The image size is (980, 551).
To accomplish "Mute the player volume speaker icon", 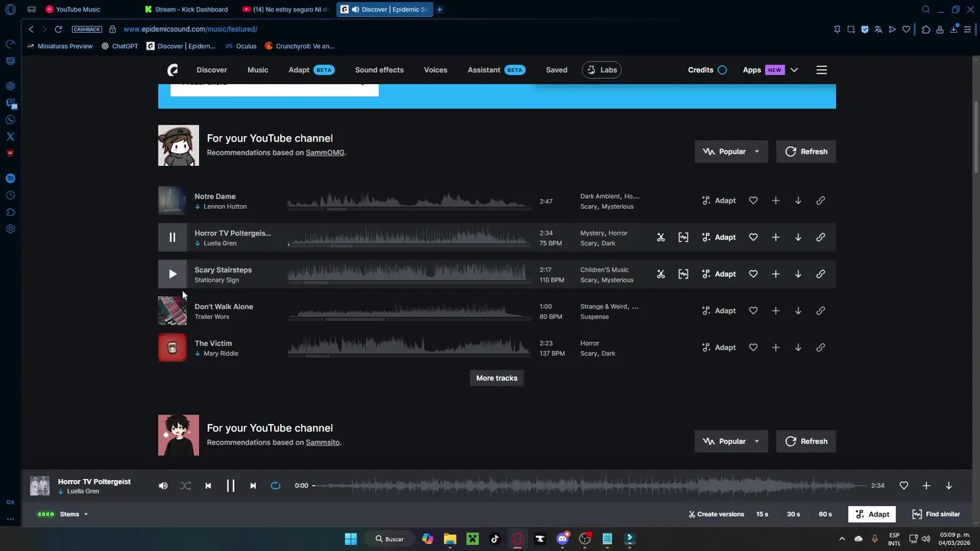I will 163,485.
